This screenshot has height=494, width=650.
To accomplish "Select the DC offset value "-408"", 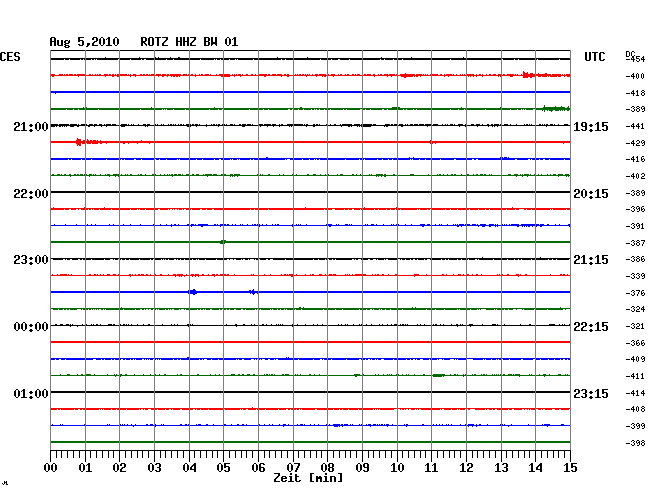I will pos(635,409).
